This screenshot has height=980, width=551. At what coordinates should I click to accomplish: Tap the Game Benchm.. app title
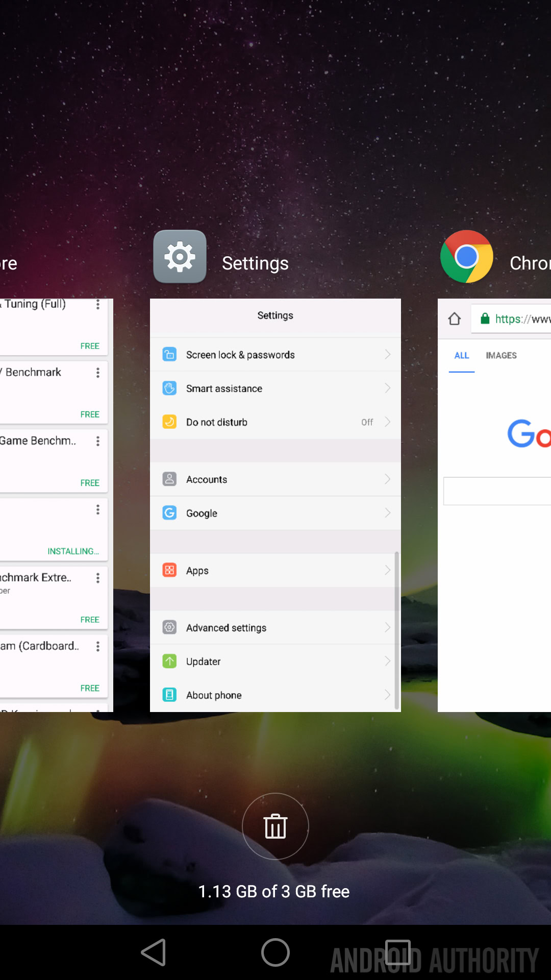pos(38,440)
